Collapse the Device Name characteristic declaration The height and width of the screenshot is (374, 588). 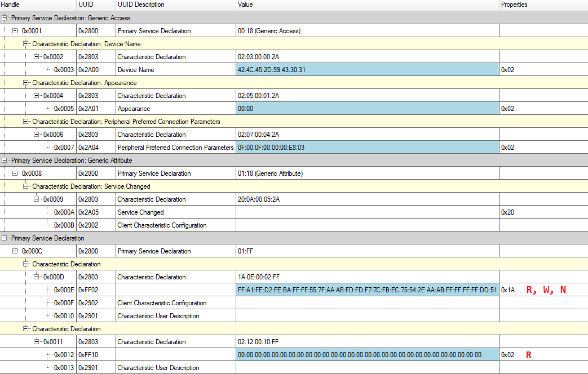pyautogui.click(x=25, y=43)
